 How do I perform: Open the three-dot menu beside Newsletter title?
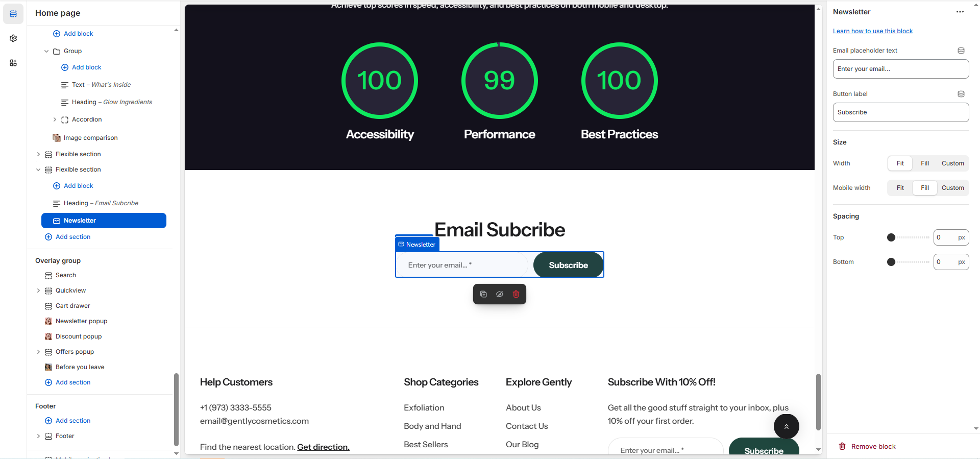coord(960,12)
